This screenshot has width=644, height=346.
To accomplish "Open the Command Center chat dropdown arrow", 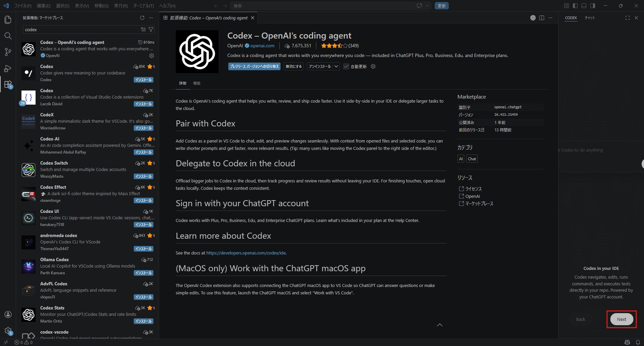I will click(427, 6).
